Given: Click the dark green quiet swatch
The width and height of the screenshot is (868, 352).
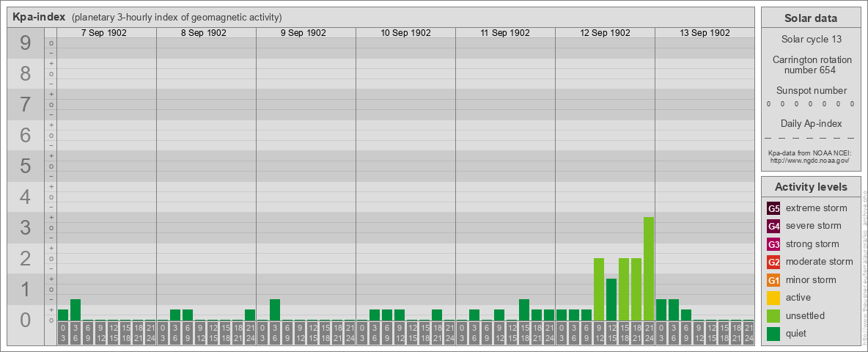Looking at the screenshot, I should 773,333.
